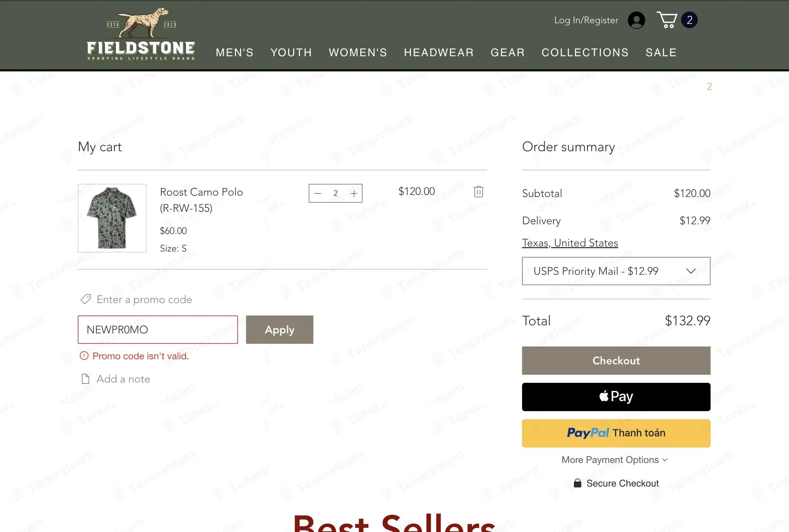
Task: Click the Size: S text
Action: tap(173, 248)
